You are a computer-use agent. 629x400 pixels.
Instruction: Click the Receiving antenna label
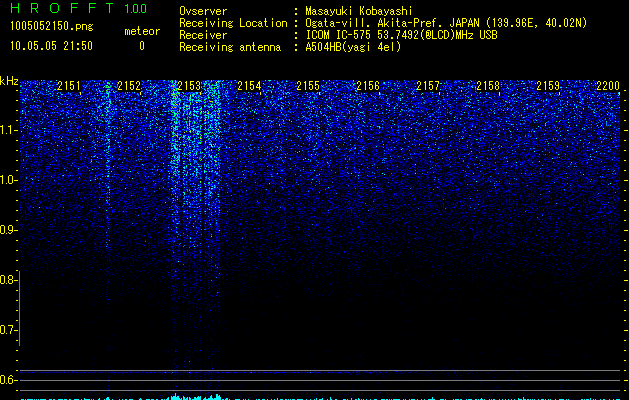pyautogui.click(x=230, y=47)
